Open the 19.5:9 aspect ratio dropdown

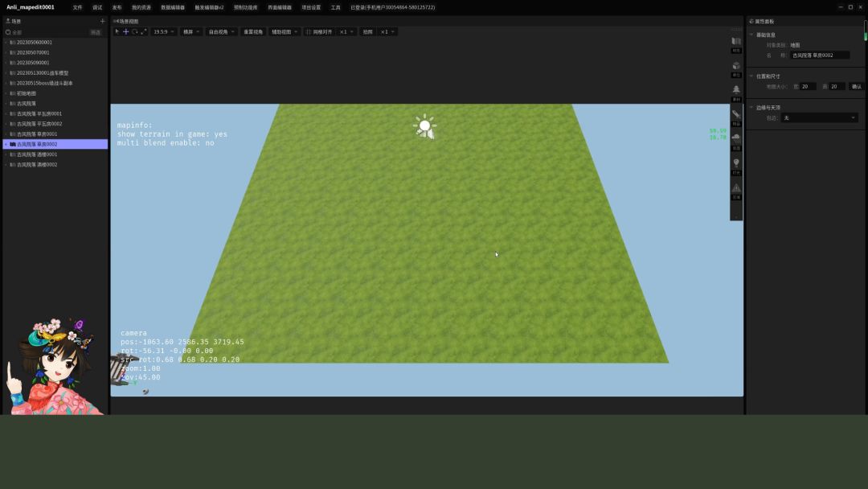163,32
